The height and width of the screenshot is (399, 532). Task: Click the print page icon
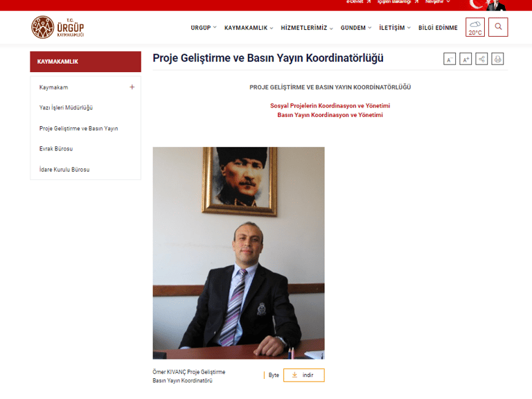click(x=497, y=59)
